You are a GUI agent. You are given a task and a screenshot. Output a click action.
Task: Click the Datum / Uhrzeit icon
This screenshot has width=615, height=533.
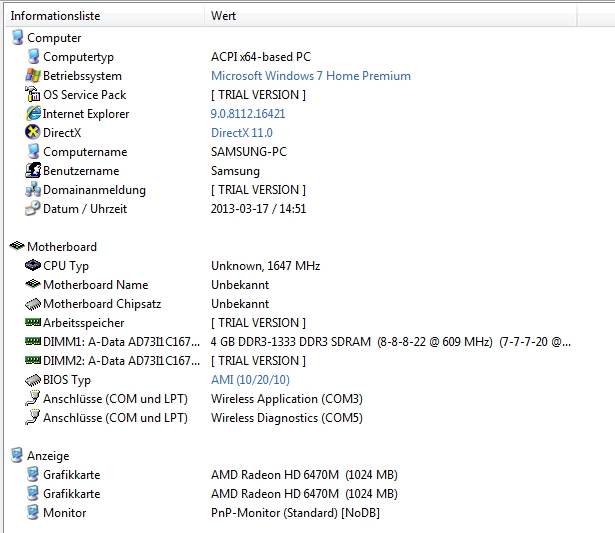point(33,208)
